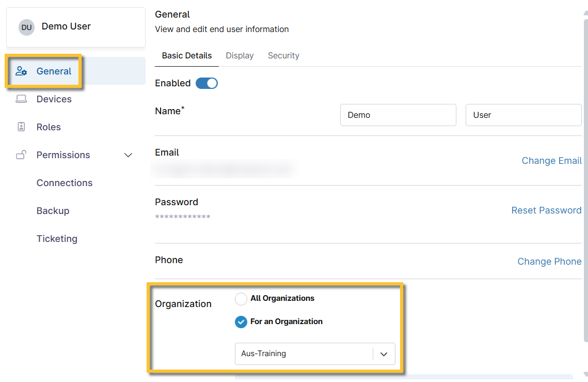588x382 pixels.
Task: Click the Reset Password link
Action: click(x=546, y=210)
